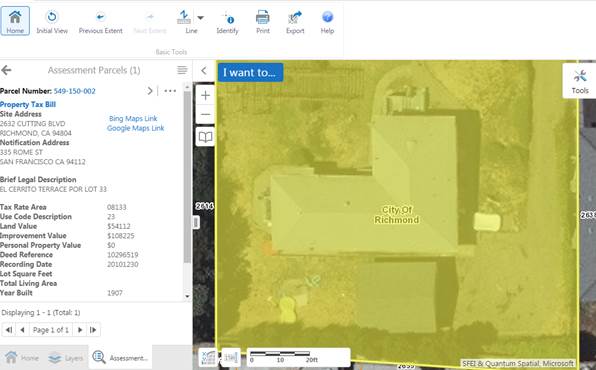Click the scrollbar down arrow in panel
Viewport: 596px width, 370px height.
click(x=187, y=296)
